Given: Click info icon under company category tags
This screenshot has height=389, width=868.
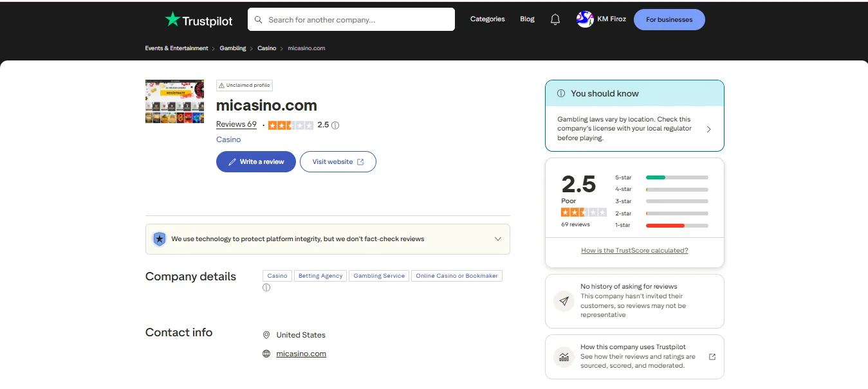Looking at the screenshot, I should click(x=266, y=288).
